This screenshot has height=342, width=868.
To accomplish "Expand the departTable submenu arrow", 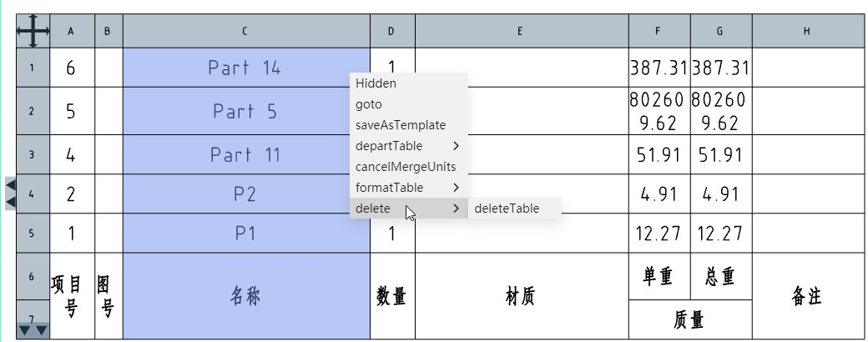I will coord(456,146).
